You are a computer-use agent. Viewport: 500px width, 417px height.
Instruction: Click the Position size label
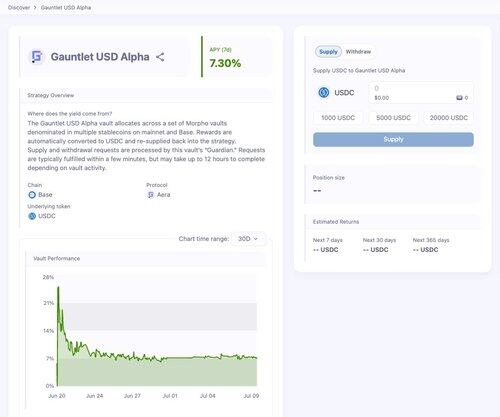[329, 178]
